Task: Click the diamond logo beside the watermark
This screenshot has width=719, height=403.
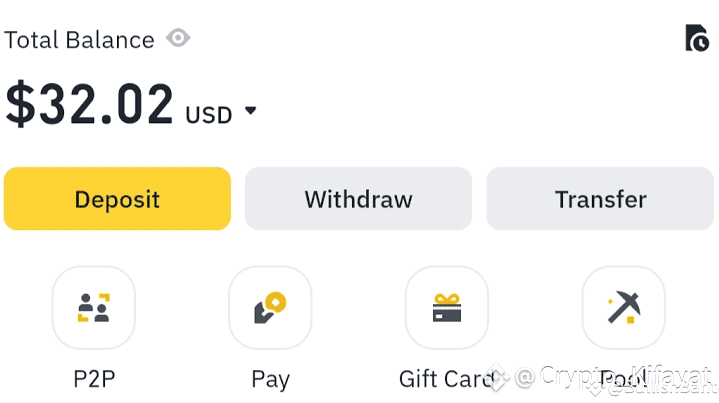Action: point(498,378)
